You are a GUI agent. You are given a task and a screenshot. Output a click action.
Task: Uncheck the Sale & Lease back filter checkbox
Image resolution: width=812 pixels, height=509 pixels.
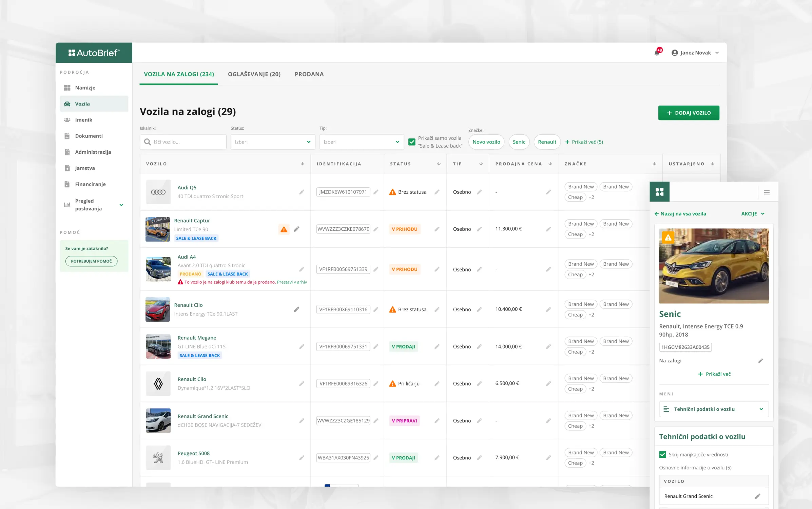coord(412,142)
